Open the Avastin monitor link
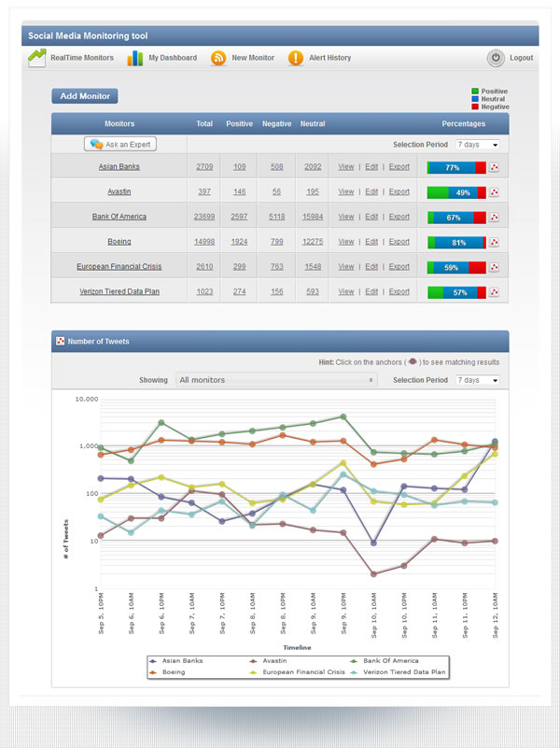 point(119,191)
